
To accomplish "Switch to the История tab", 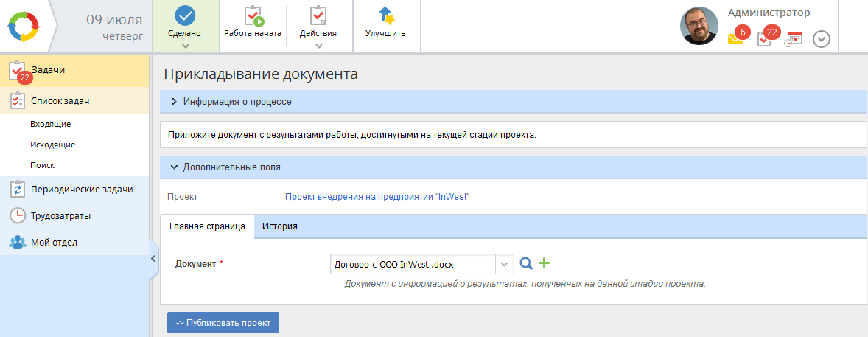I will pyautogui.click(x=280, y=226).
